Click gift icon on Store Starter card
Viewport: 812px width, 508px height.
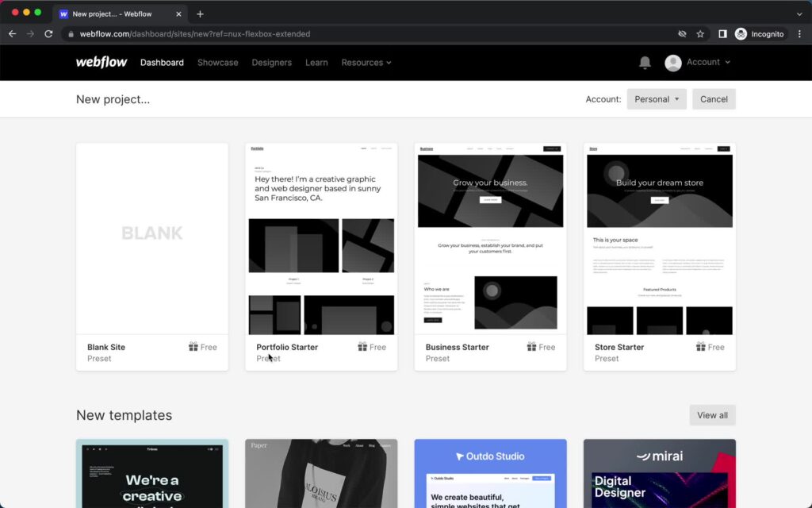click(701, 347)
